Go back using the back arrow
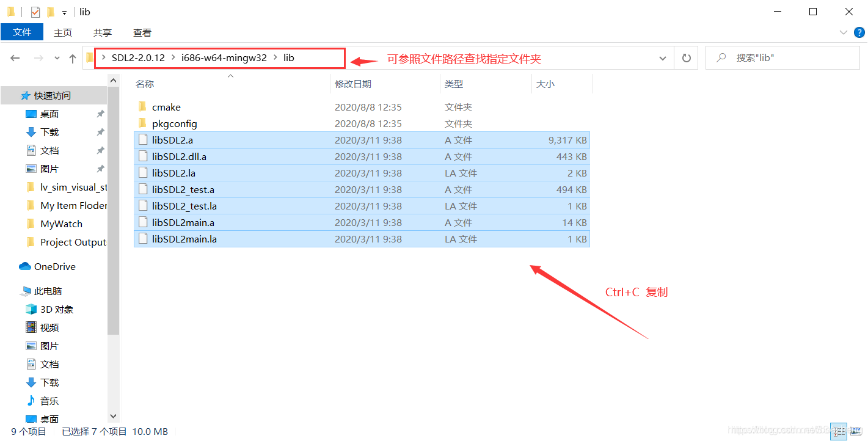This screenshot has width=868, height=441. coord(15,58)
